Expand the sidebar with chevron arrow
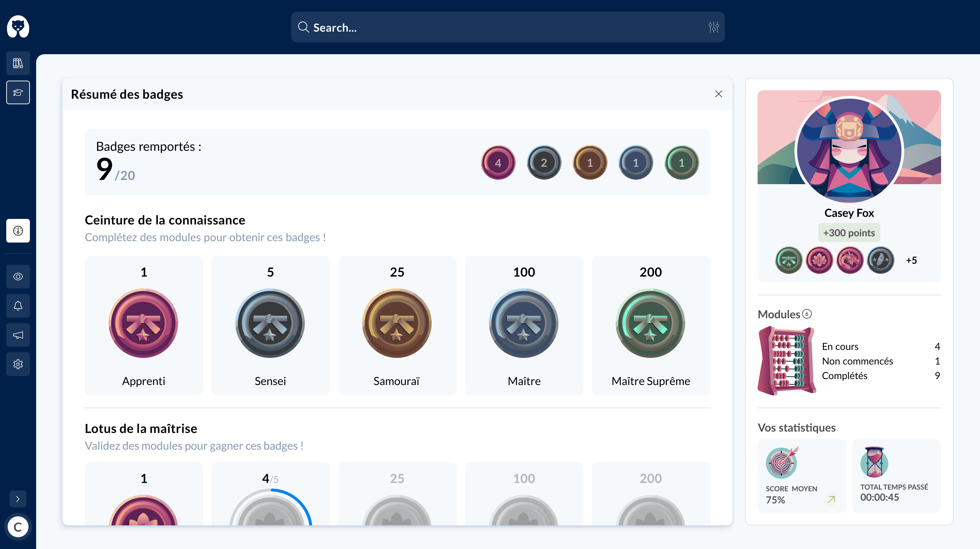 [x=18, y=498]
